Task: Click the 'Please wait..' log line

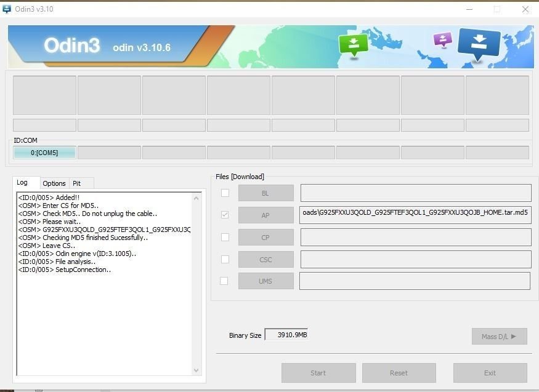Action: tap(49, 222)
